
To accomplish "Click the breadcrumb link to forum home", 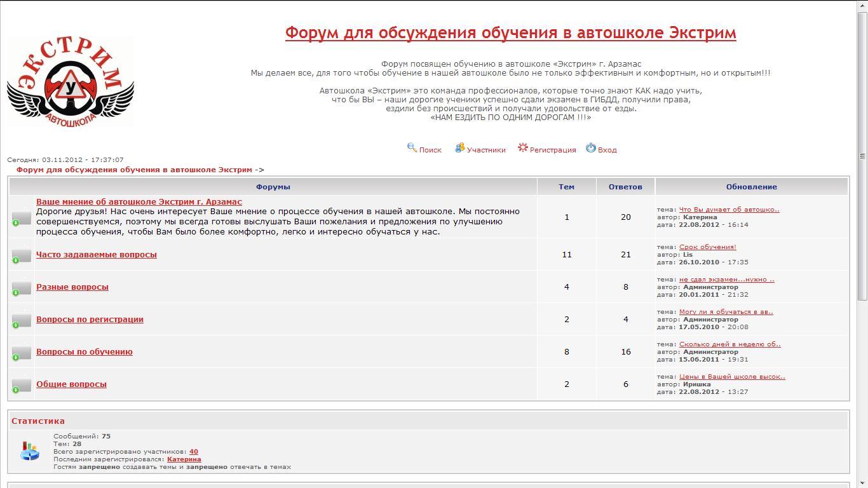I will [134, 170].
